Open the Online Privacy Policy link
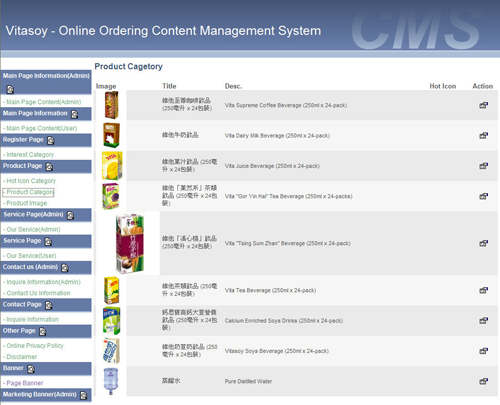500x405 pixels. point(35,346)
